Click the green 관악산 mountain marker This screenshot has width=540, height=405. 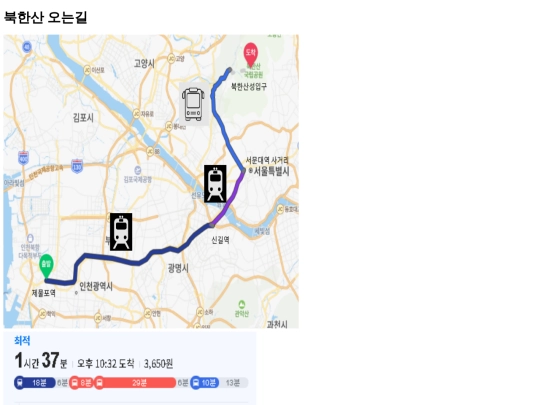[242, 304]
